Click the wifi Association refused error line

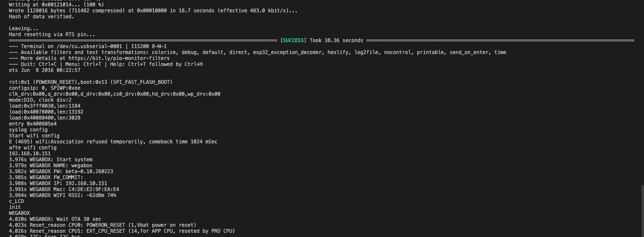click(x=113, y=142)
